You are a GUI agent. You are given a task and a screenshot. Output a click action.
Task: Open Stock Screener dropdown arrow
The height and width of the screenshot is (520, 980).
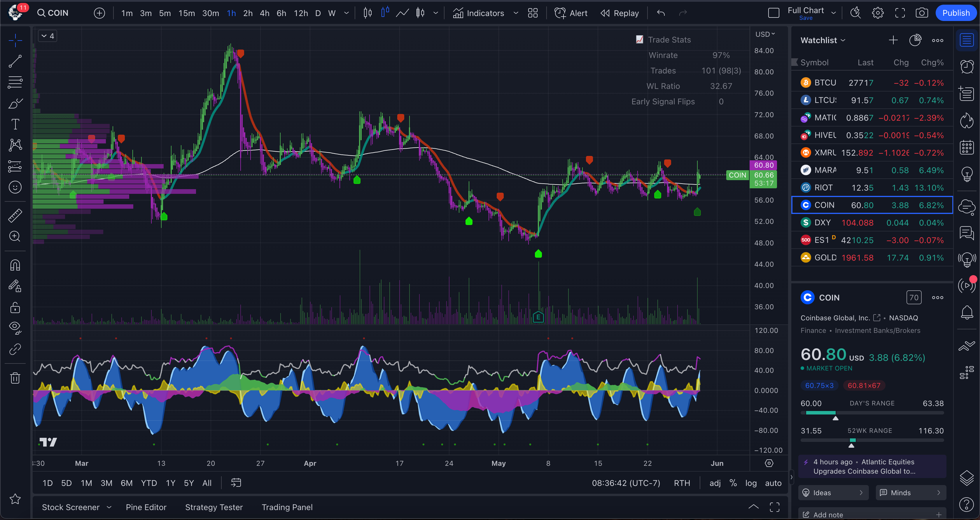[110, 507]
